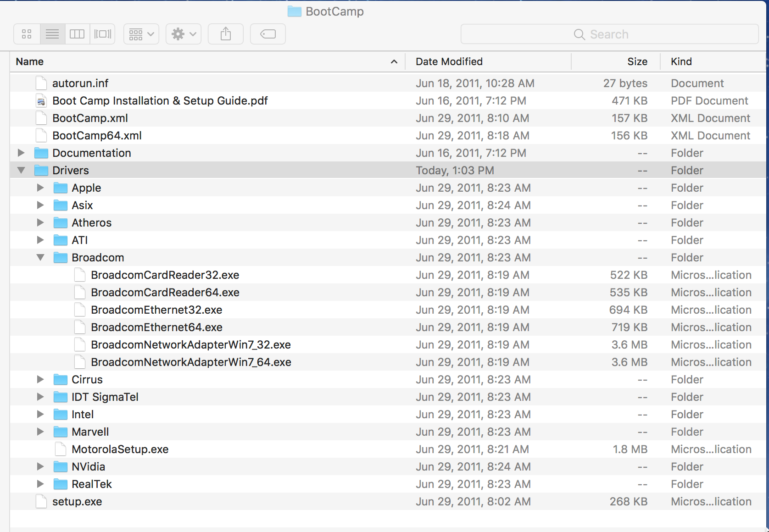Select the BootCamp.xml file icon
This screenshot has height=532, width=769.
coord(41,118)
